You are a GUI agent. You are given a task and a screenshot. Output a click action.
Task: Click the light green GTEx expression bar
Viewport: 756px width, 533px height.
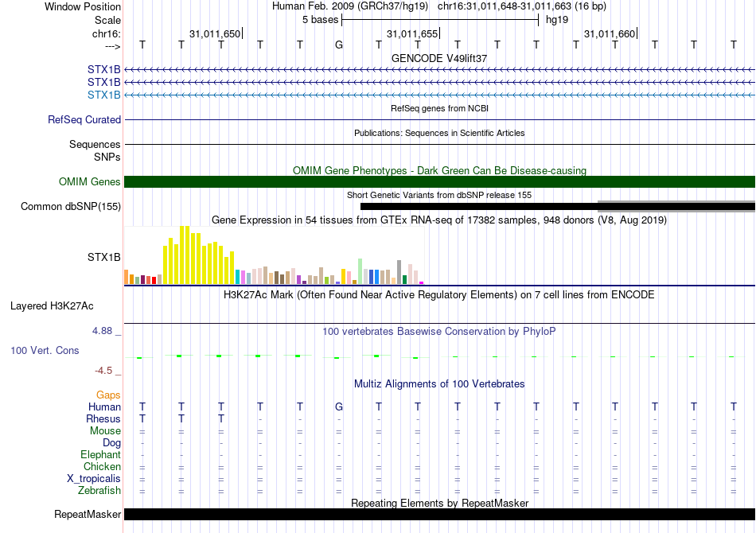pyautogui.click(x=360, y=271)
